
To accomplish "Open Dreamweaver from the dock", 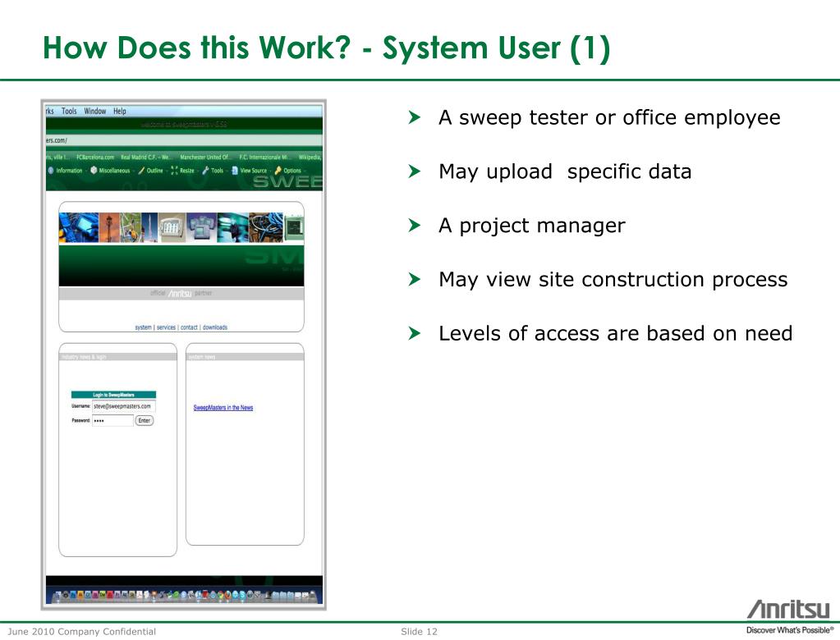I will point(103,595).
